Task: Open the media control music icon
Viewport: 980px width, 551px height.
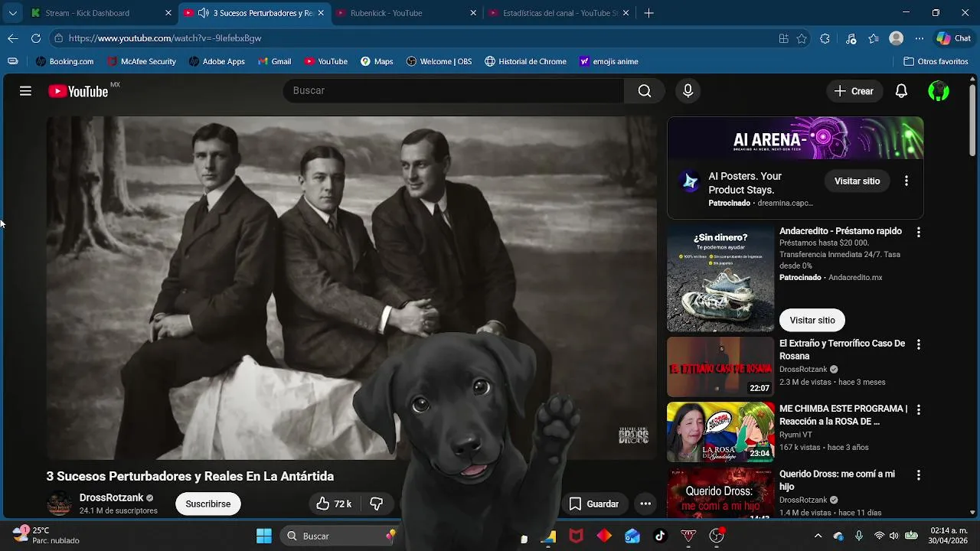Action: click(x=851, y=38)
